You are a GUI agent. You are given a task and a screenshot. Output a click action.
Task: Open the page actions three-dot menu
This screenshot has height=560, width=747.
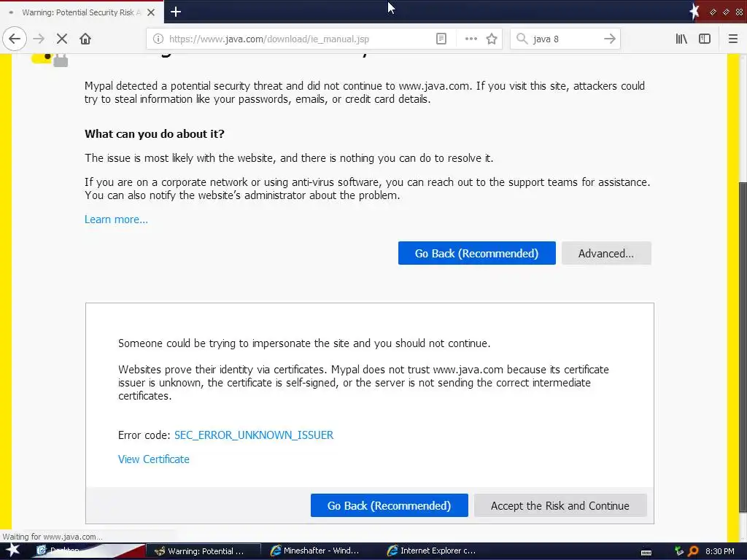[x=471, y=39]
